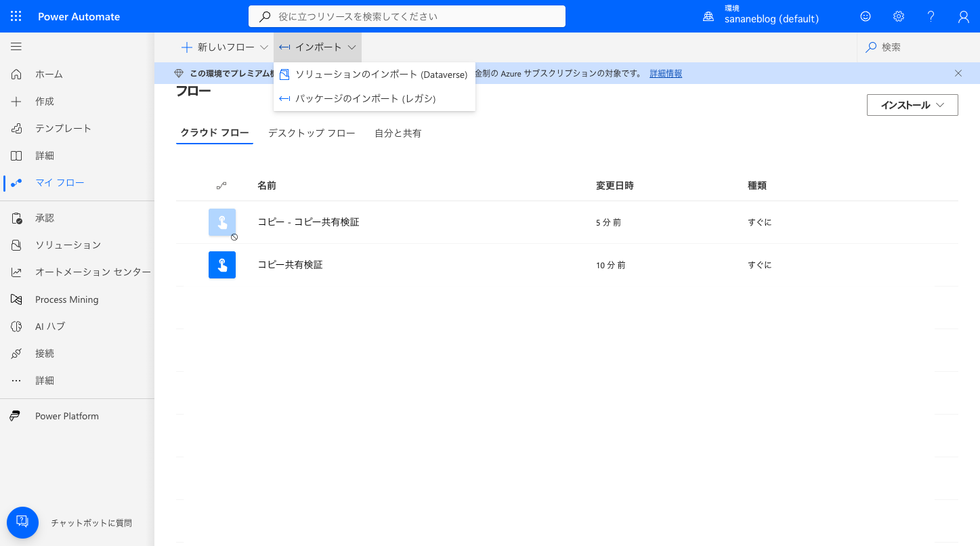Image resolution: width=980 pixels, height=546 pixels.
Task: Click the 新しいフロー plus icon
Action: [x=187, y=47]
